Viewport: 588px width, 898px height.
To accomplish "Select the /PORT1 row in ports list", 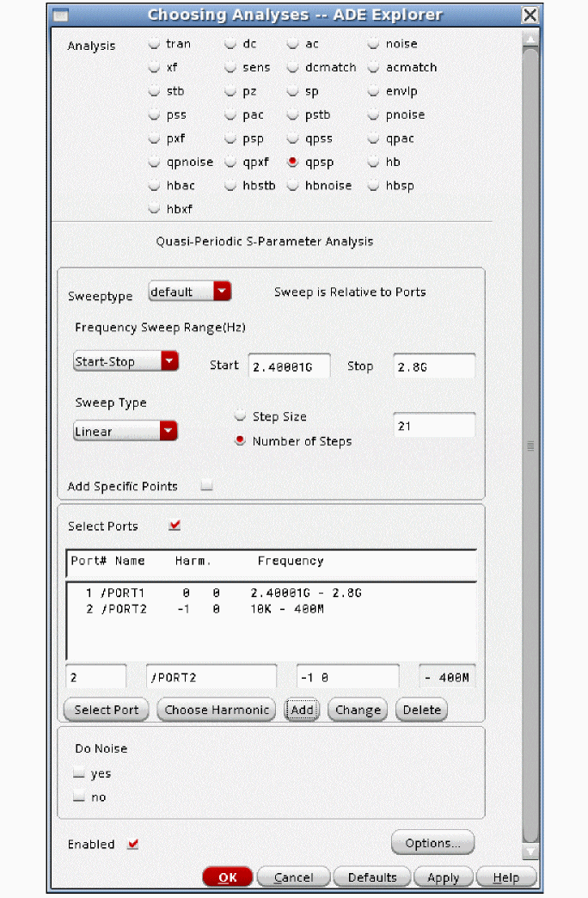I will (x=272, y=593).
